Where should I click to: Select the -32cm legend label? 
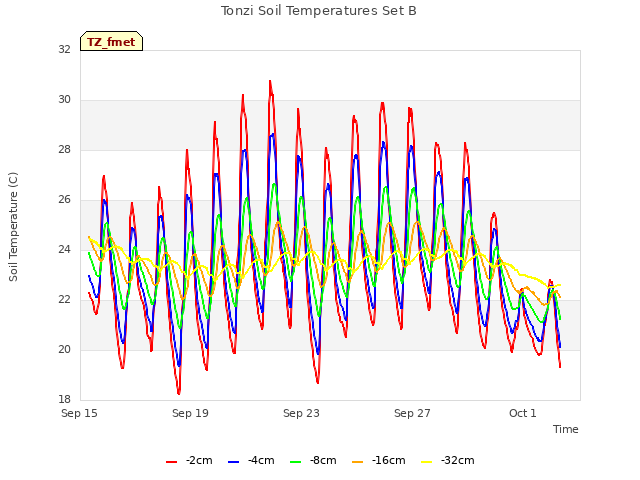[x=458, y=460]
